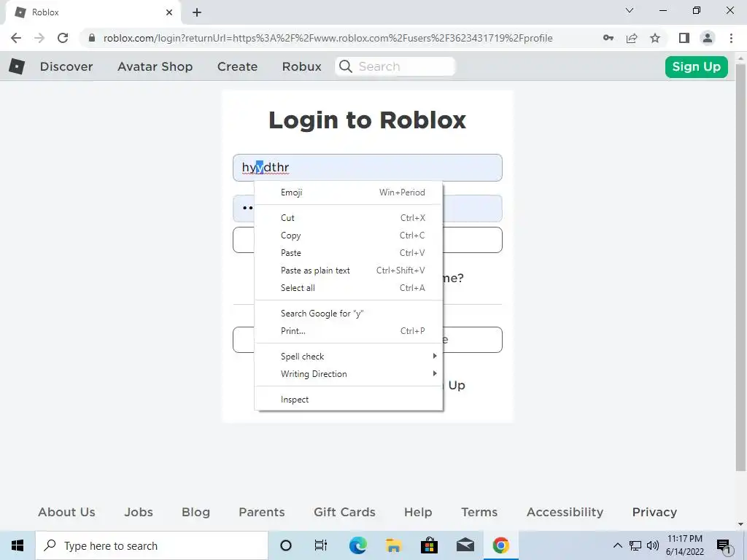This screenshot has height=560, width=747.
Task: Go to the Create nav link
Action: pos(237,66)
